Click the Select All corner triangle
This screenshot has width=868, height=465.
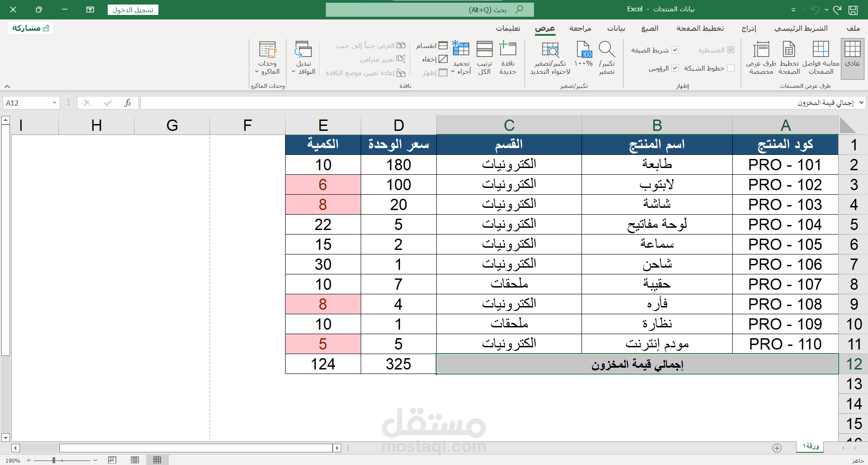(x=847, y=125)
